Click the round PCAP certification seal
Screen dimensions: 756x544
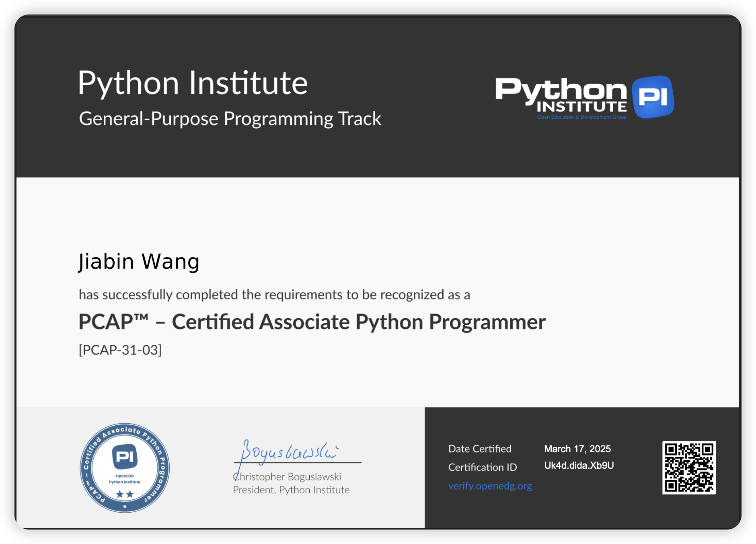coord(125,468)
